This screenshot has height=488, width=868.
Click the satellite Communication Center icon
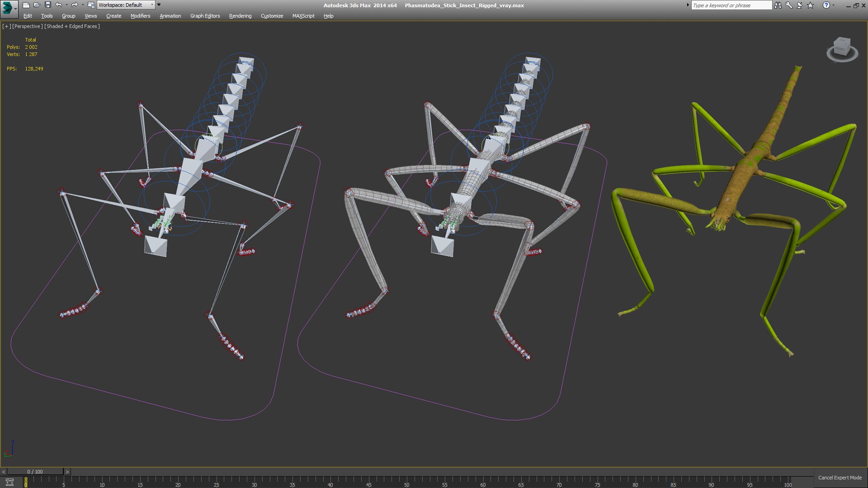800,5
